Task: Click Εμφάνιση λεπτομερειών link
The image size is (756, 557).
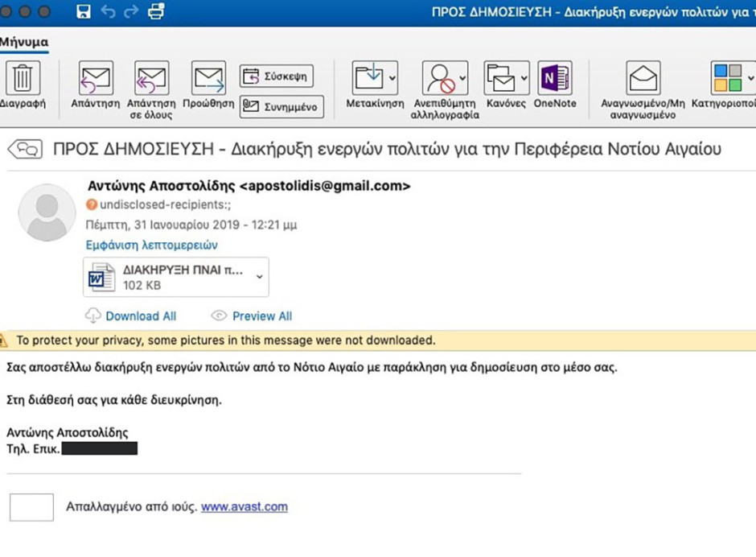Action: click(151, 245)
